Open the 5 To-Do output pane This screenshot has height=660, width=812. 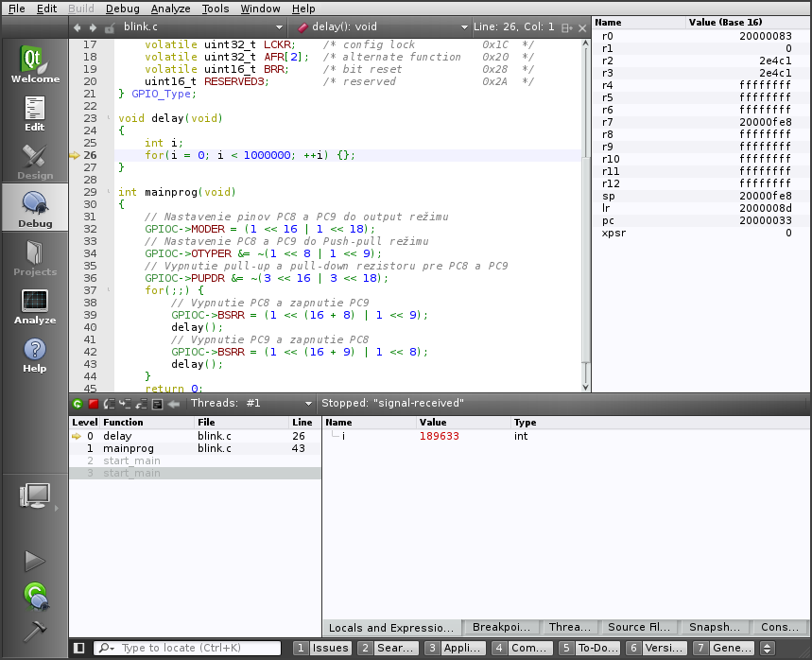click(589, 648)
